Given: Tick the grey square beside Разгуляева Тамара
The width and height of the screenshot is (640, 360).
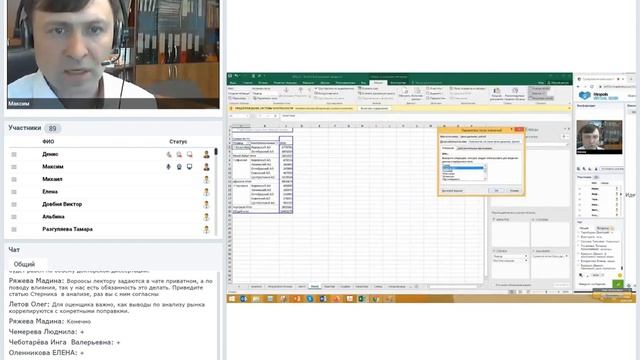Looking at the screenshot, I should [14, 229].
